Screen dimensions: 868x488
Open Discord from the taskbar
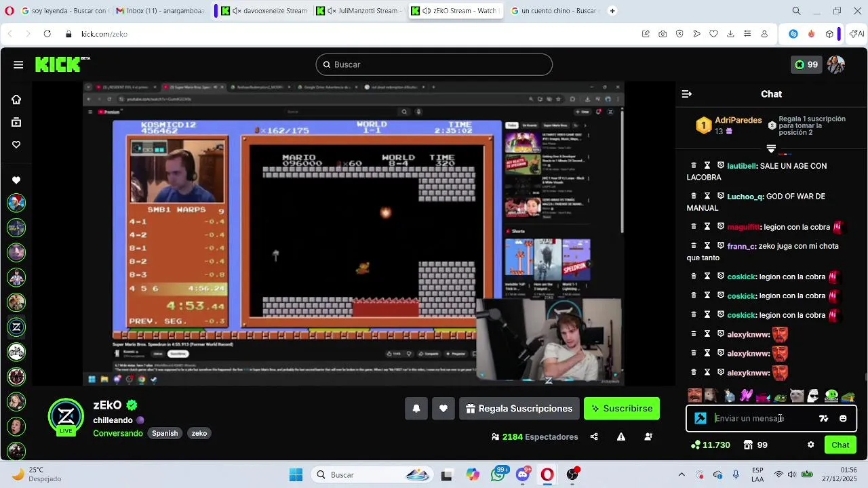pyautogui.click(x=523, y=474)
